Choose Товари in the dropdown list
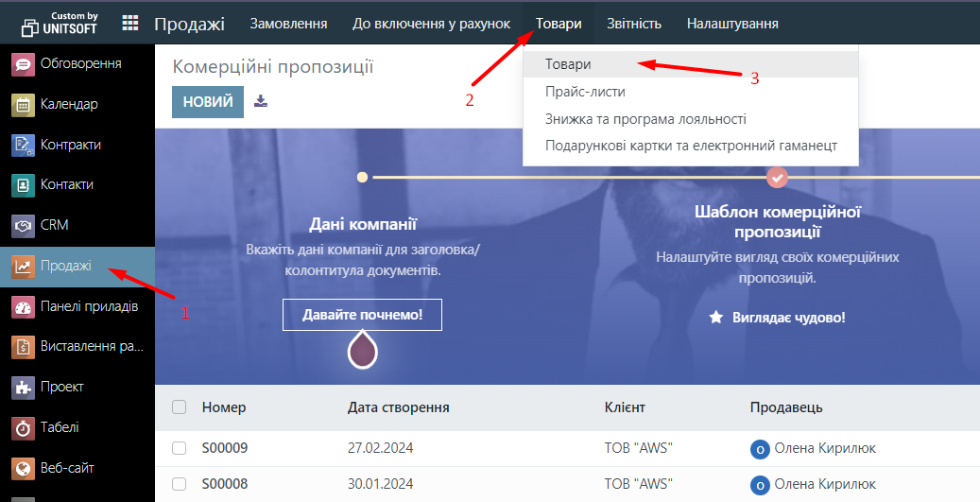Viewport: 980px width, 502px height. click(x=568, y=64)
